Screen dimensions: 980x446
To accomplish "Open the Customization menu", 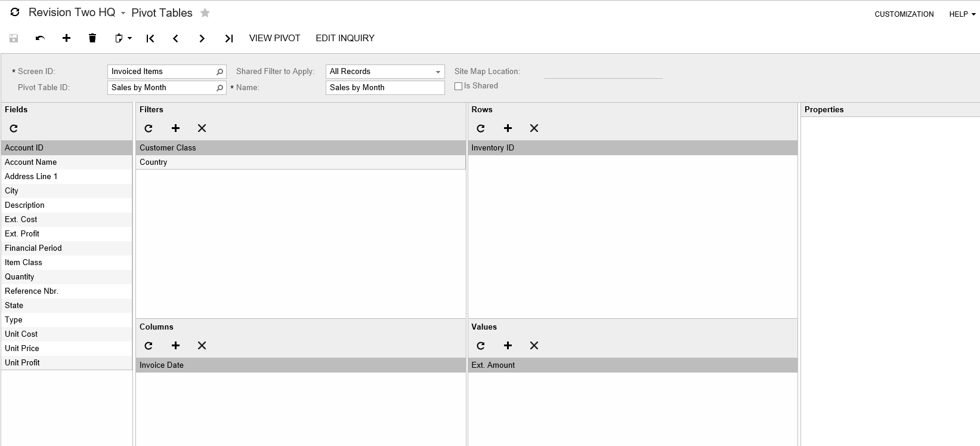I will tap(904, 14).
